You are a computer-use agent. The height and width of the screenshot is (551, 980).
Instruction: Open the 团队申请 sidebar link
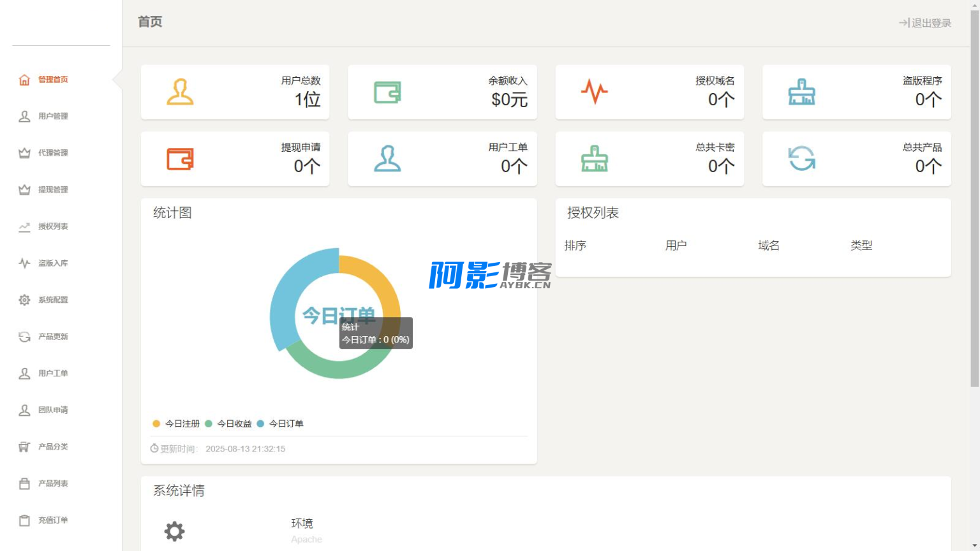click(52, 410)
